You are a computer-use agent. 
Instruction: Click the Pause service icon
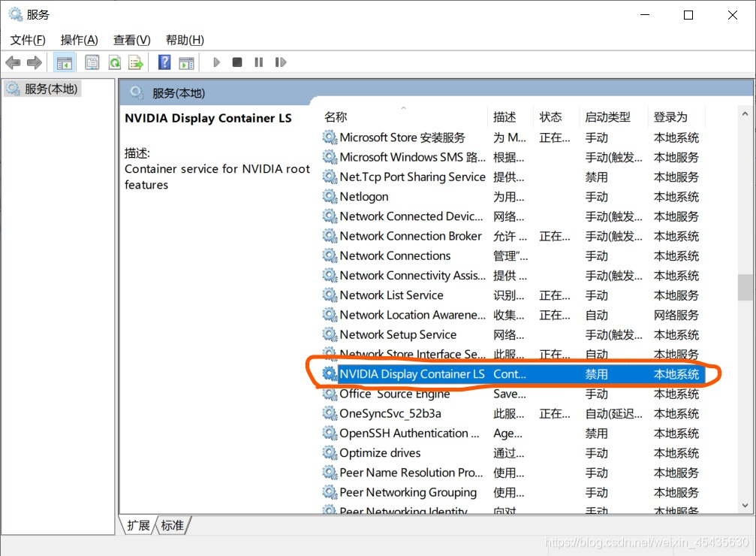point(259,62)
